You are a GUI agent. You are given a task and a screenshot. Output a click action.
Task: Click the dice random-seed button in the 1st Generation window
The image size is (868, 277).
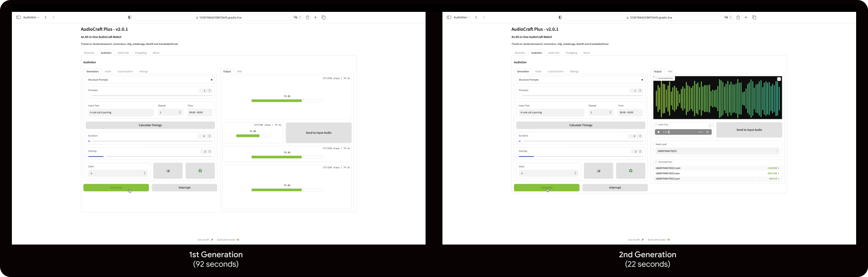168,171
